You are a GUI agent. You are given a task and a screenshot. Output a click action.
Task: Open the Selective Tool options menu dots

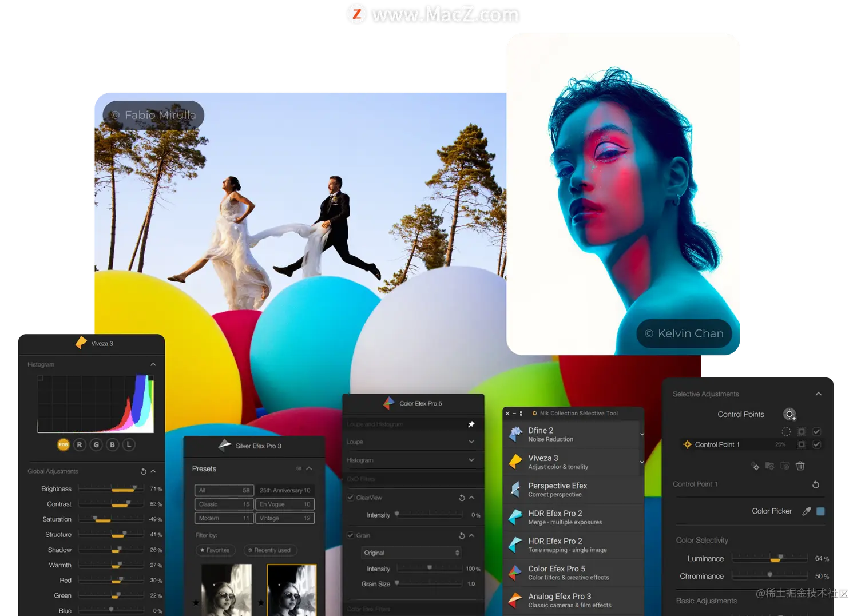pyautogui.click(x=521, y=413)
